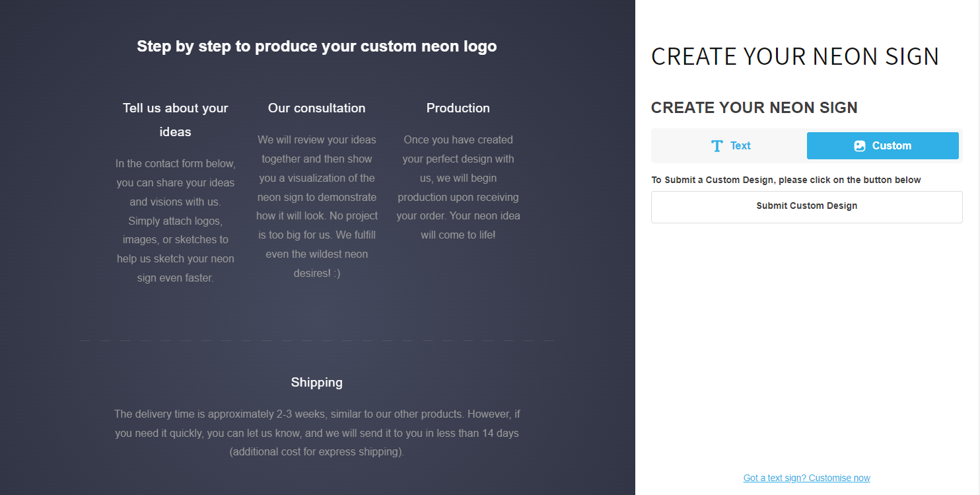Click the picture icon on the Custom tab
Image resolution: width=980 pixels, height=495 pixels.
tap(859, 146)
